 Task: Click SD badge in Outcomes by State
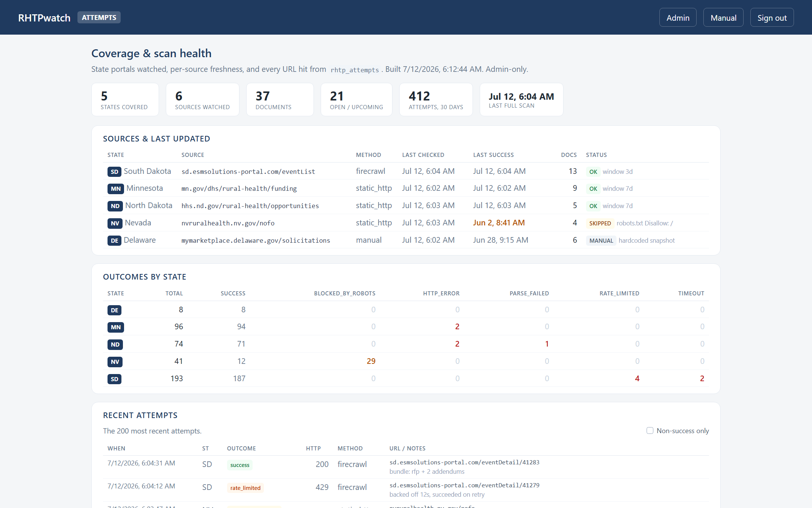(114, 379)
